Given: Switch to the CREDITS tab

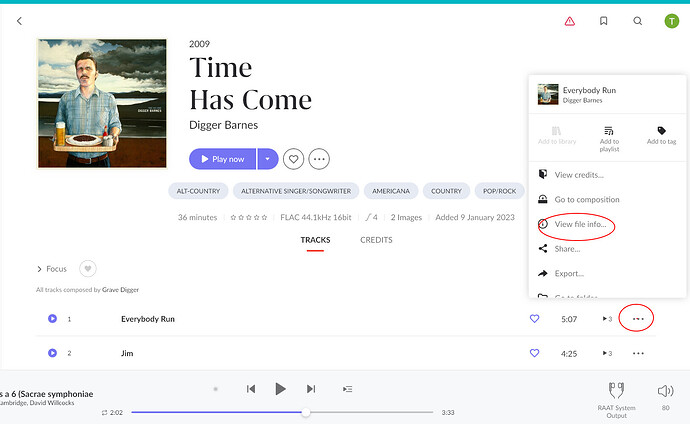Looking at the screenshot, I should (376, 240).
